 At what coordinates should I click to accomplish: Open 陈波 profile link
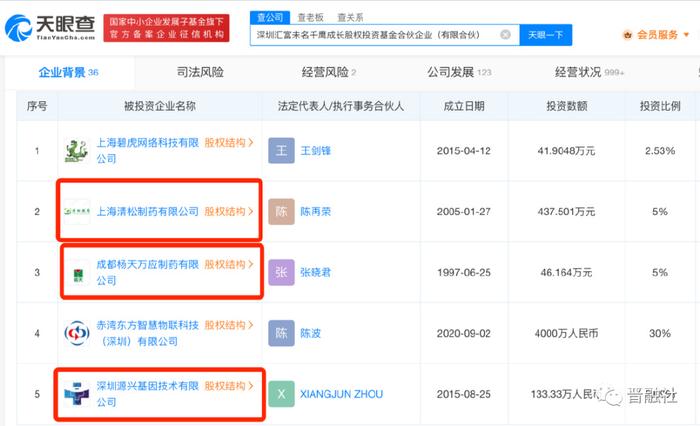pos(310,333)
